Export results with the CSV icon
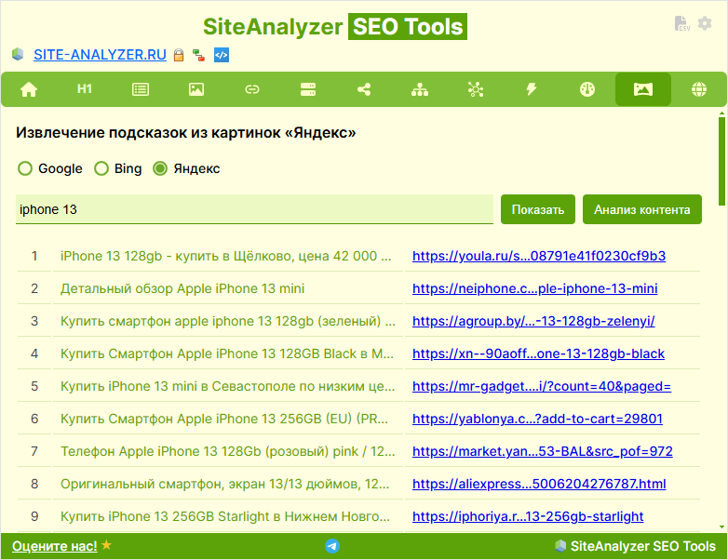Viewport: 728px width, 560px height. click(681, 23)
